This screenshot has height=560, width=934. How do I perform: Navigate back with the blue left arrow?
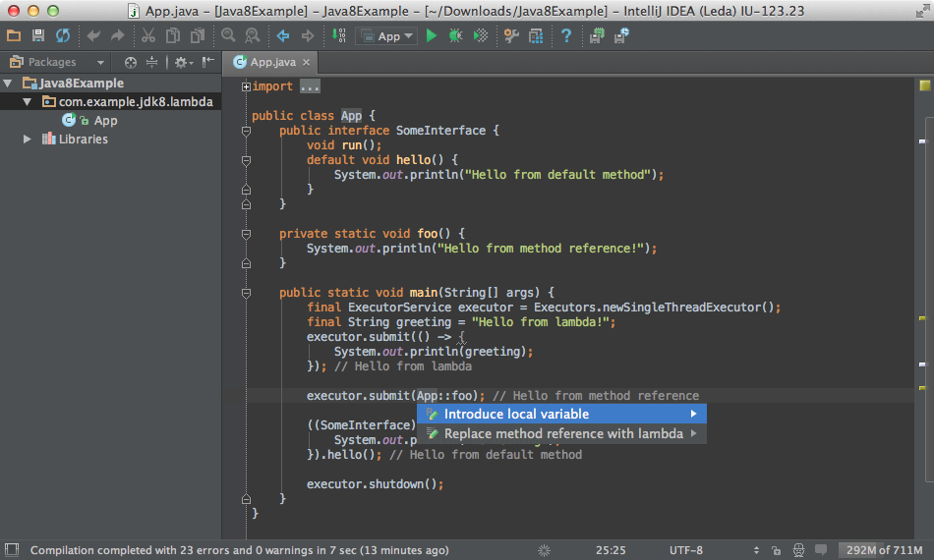(x=283, y=36)
